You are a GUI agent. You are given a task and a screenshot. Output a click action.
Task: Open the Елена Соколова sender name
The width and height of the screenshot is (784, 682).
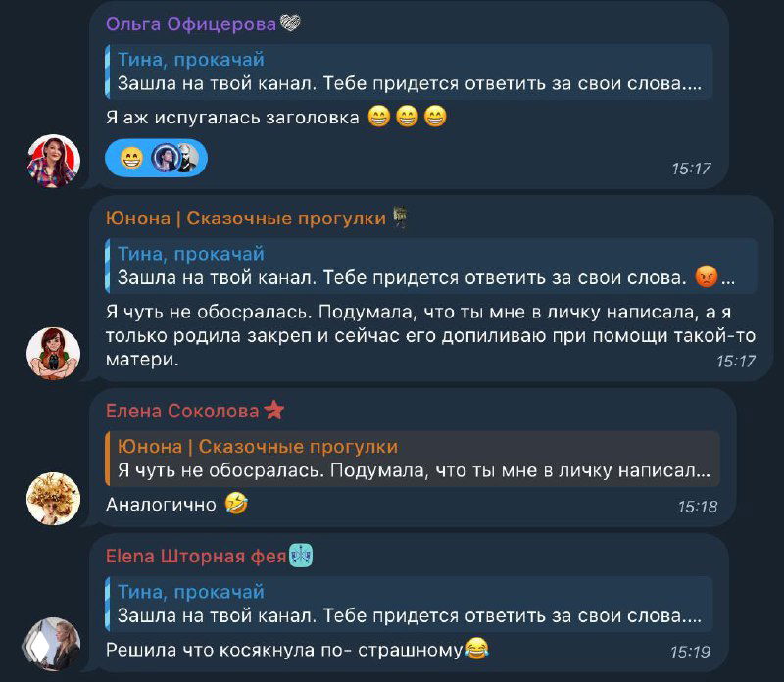(182, 411)
